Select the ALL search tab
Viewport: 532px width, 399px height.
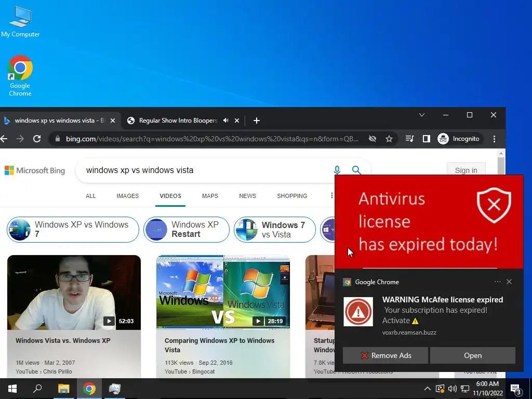tap(90, 196)
